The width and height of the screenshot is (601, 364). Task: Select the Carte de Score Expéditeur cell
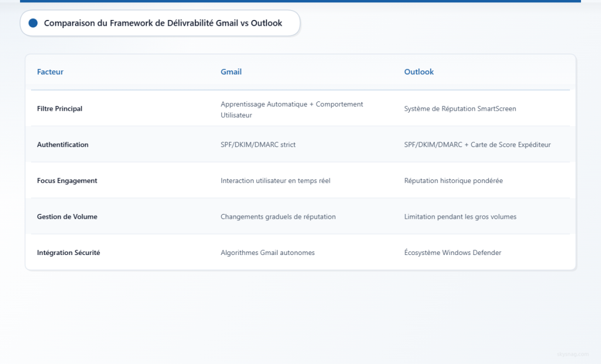[x=478, y=144]
